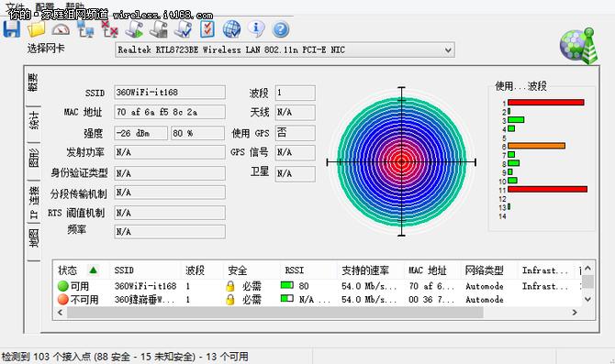
Task: Switch to the 地图 vertical tab
Action: coord(33,238)
